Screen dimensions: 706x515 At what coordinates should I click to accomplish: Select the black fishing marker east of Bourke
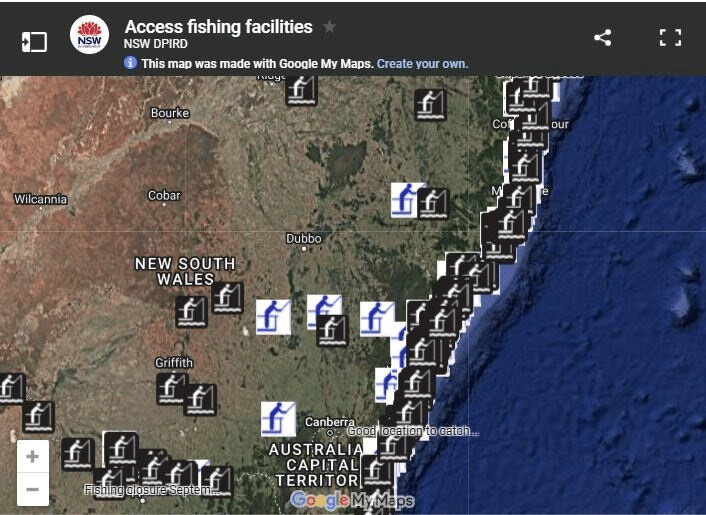301,89
